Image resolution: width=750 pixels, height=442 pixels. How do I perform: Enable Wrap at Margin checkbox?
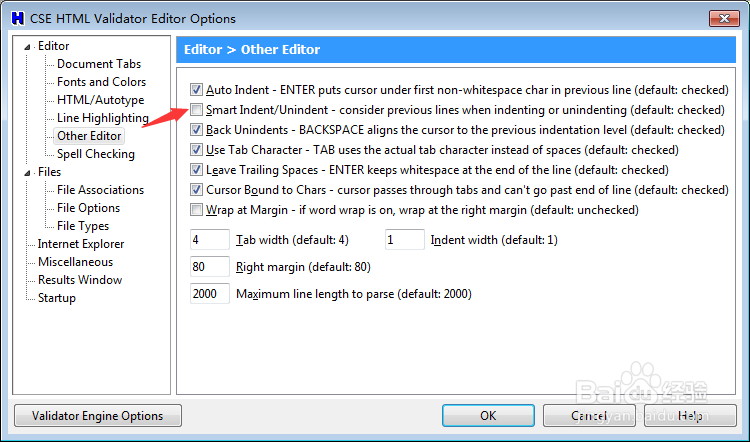click(x=197, y=210)
